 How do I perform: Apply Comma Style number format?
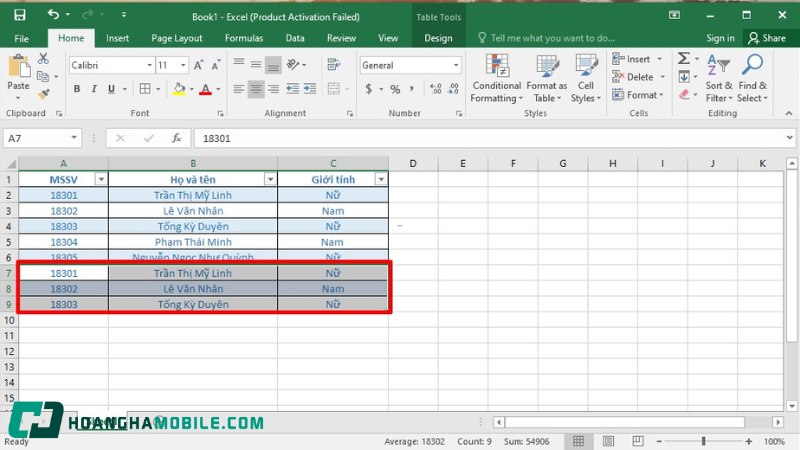click(x=411, y=89)
